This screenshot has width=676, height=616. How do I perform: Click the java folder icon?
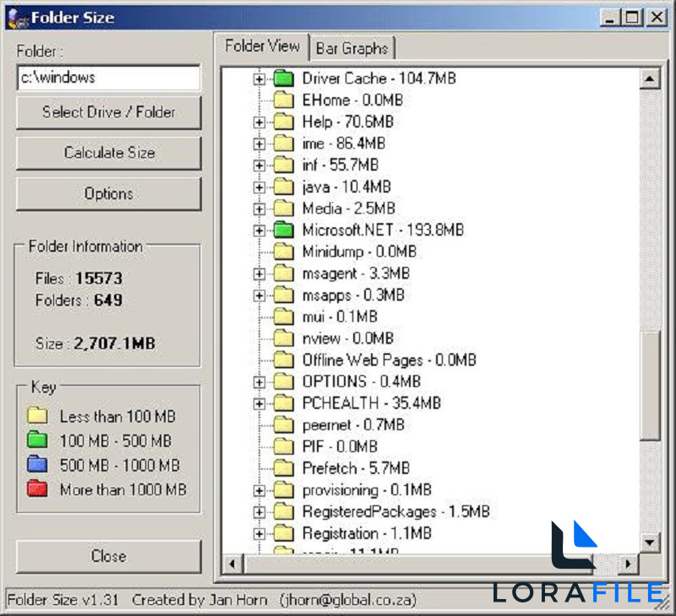(x=284, y=187)
